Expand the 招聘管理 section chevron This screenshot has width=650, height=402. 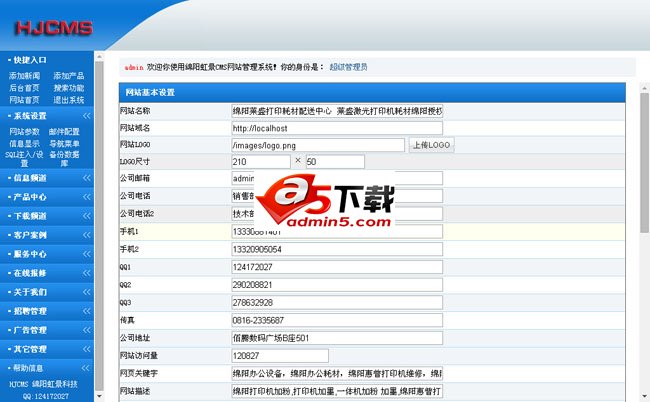87,311
